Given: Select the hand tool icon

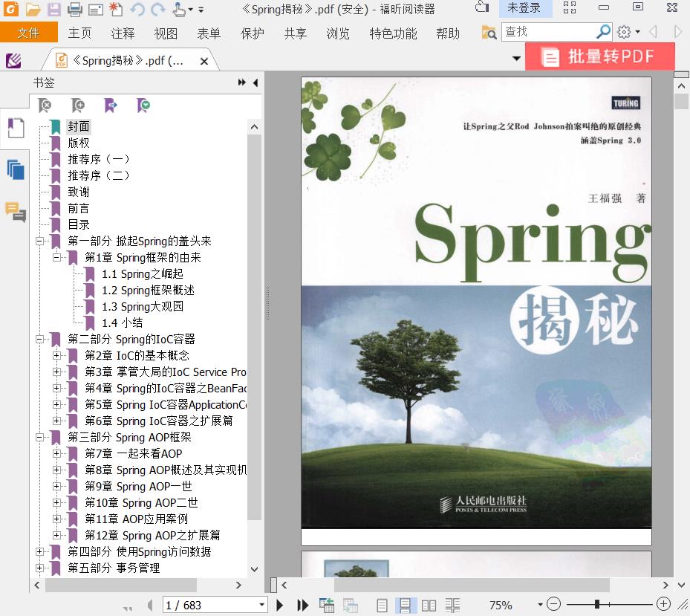Looking at the screenshot, I should tap(179, 9).
